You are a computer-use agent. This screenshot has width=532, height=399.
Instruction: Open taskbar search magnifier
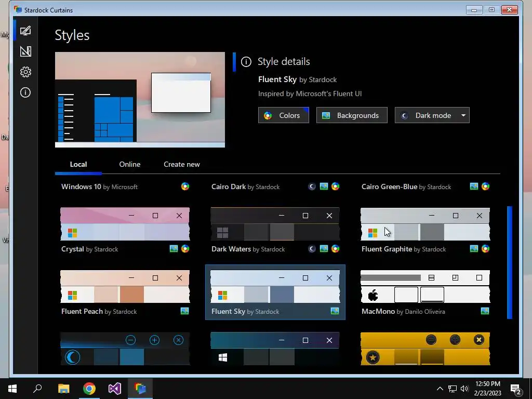(x=37, y=389)
